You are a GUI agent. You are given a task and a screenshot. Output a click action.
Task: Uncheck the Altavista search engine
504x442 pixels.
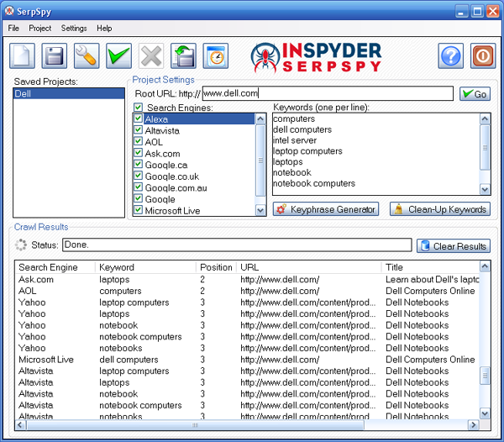pos(139,130)
